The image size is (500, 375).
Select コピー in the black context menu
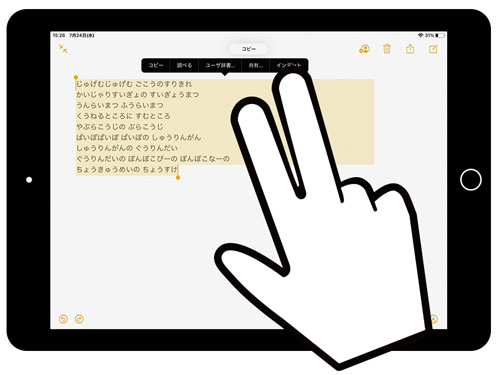156,65
